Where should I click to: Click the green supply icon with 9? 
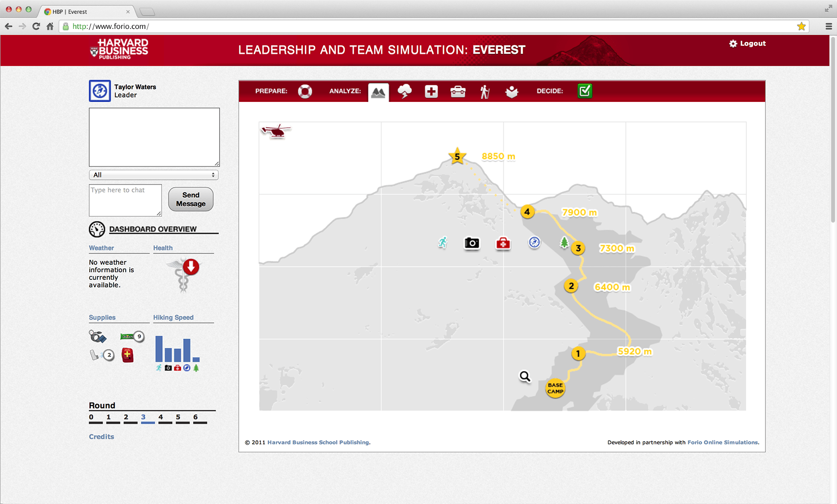132,337
